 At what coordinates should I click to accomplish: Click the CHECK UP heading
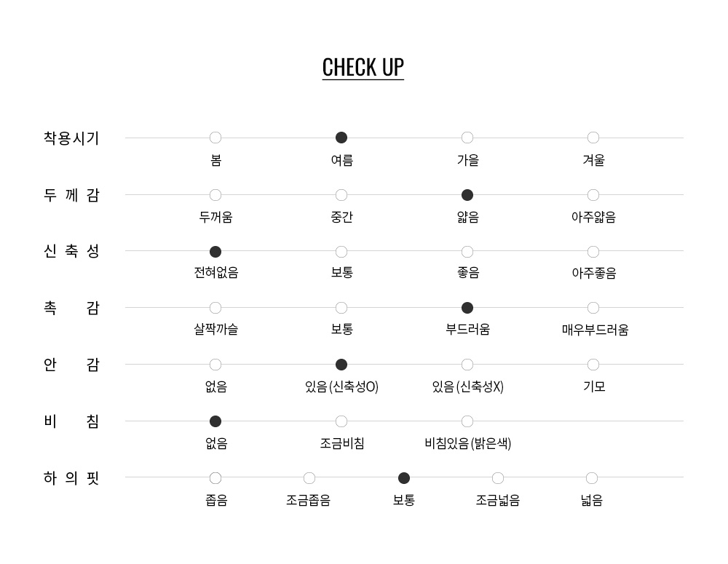point(363,67)
